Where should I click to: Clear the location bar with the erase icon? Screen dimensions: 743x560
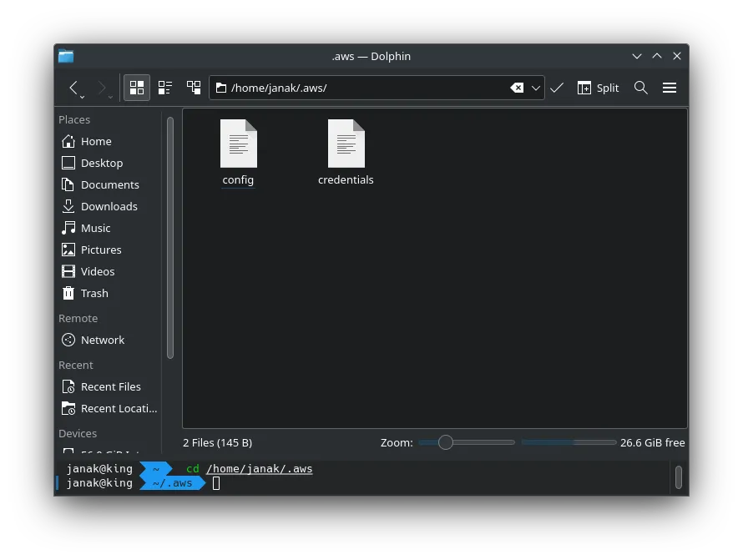point(518,88)
